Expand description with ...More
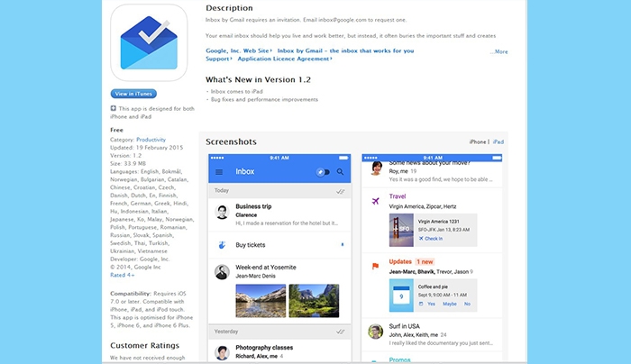 point(499,51)
